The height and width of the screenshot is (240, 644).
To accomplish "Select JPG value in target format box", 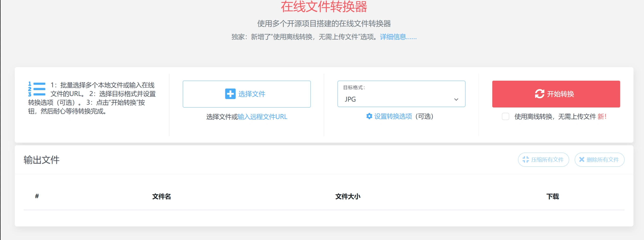I will pyautogui.click(x=350, y=99).
